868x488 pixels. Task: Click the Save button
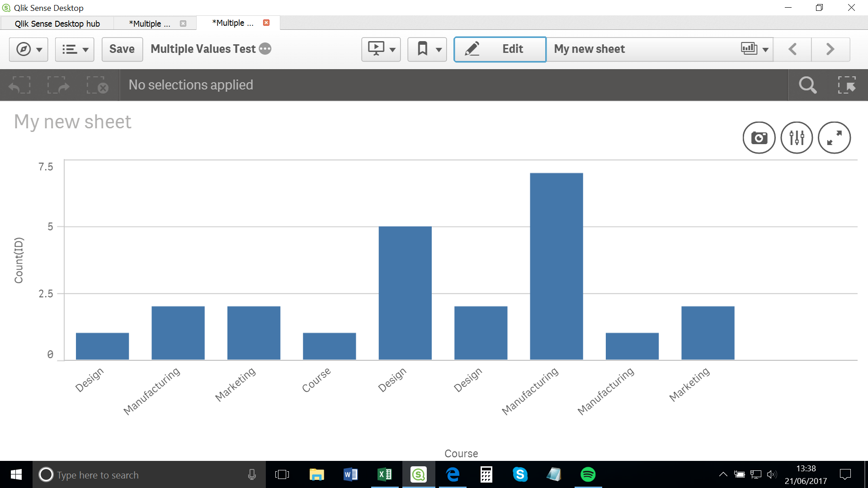coord(122,49)
